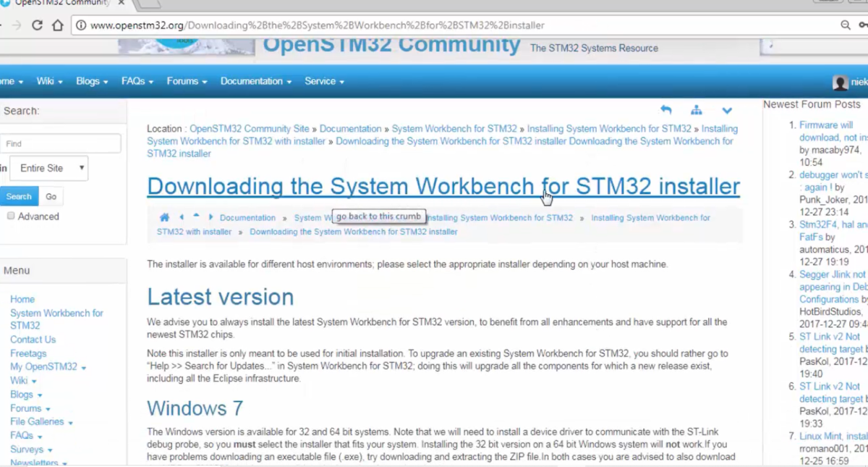Click the browser home icon
This screenshot has width=868, height=467.
click(x=58, y=25)
